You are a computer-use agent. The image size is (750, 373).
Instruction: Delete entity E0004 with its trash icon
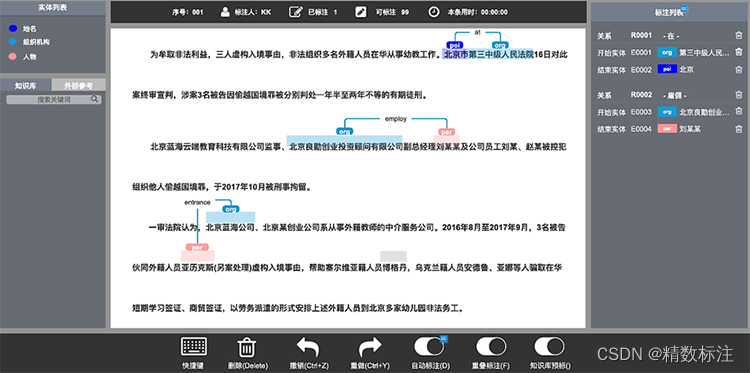739,129
